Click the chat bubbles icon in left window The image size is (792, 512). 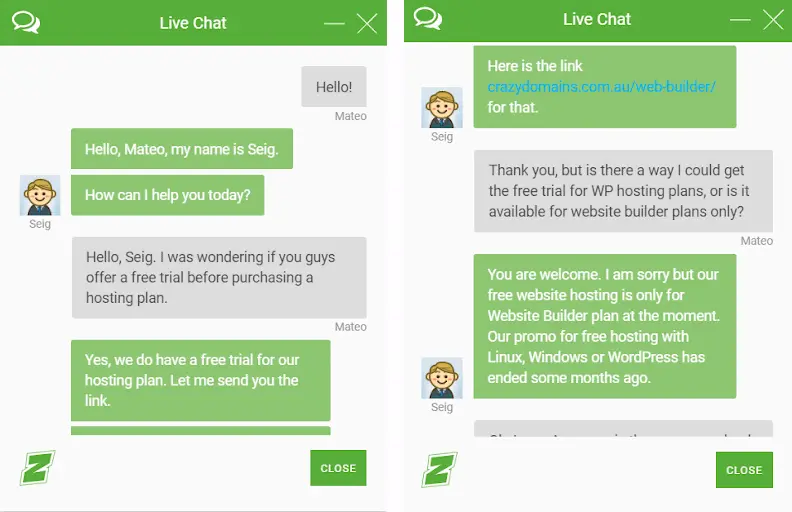(x=26, y=23)
